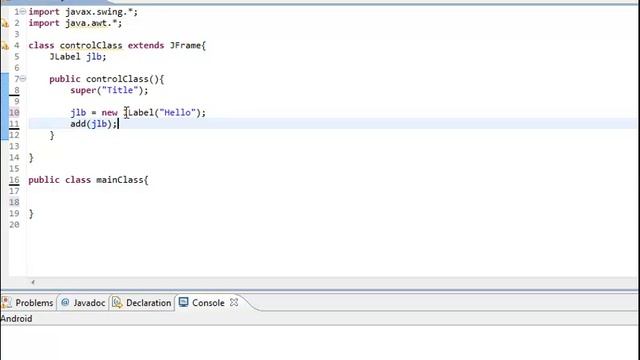Click 'controlClass' in the class declaration line
640x360 pixels.
pyautogui.click(x=91, y=45)
